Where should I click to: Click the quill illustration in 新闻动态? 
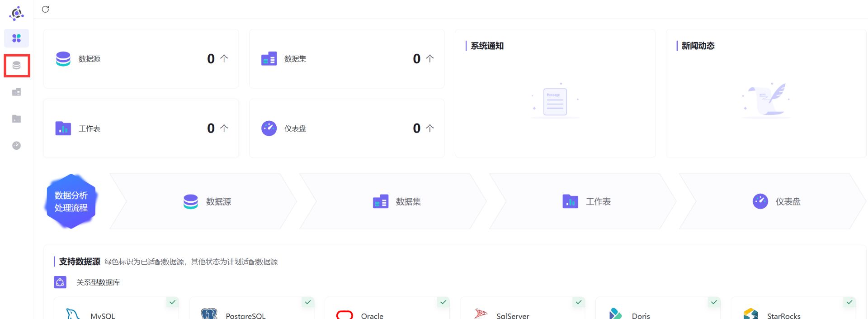[766, 100]
